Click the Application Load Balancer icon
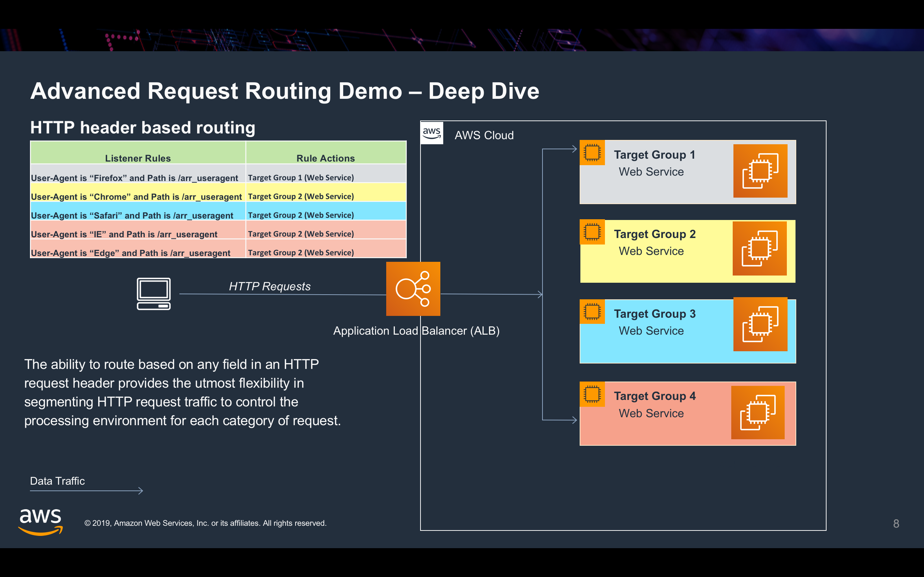 coord(413,289)
